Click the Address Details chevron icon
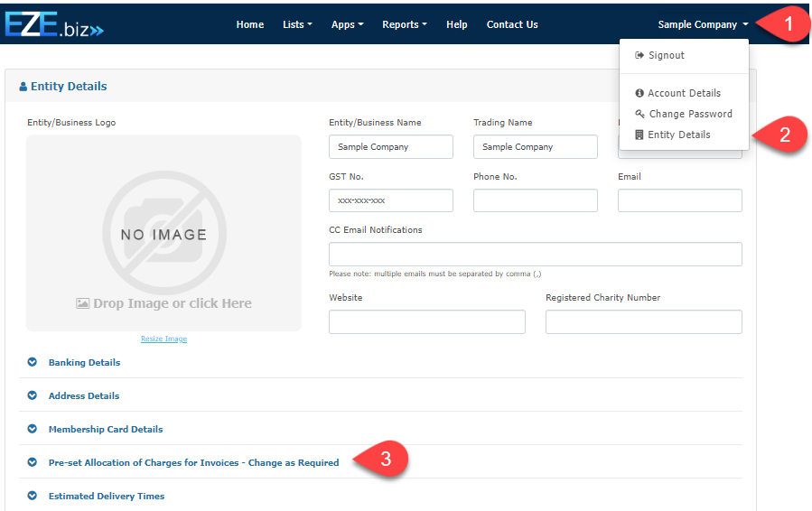Screen dimensions: 812x511 33,395
